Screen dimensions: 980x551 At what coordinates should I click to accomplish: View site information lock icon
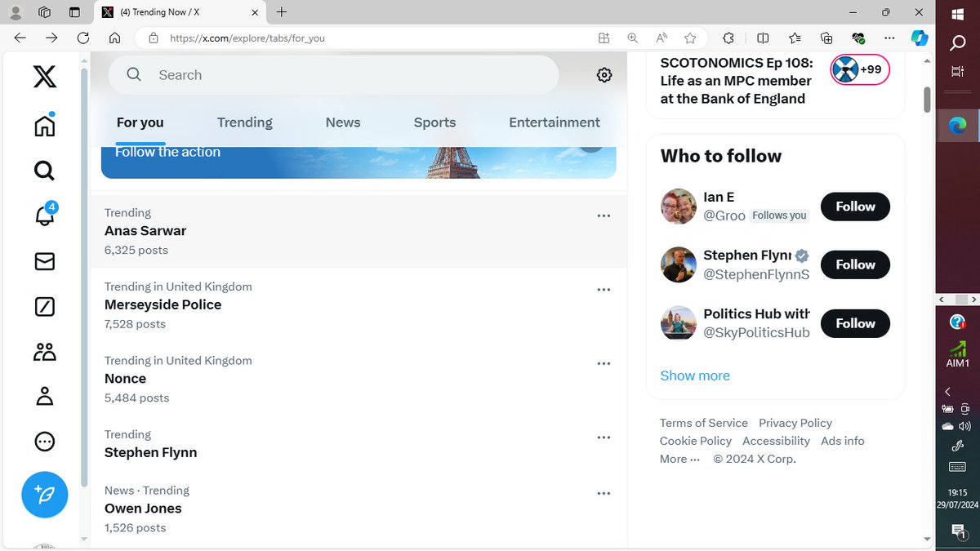pos(153,38)
